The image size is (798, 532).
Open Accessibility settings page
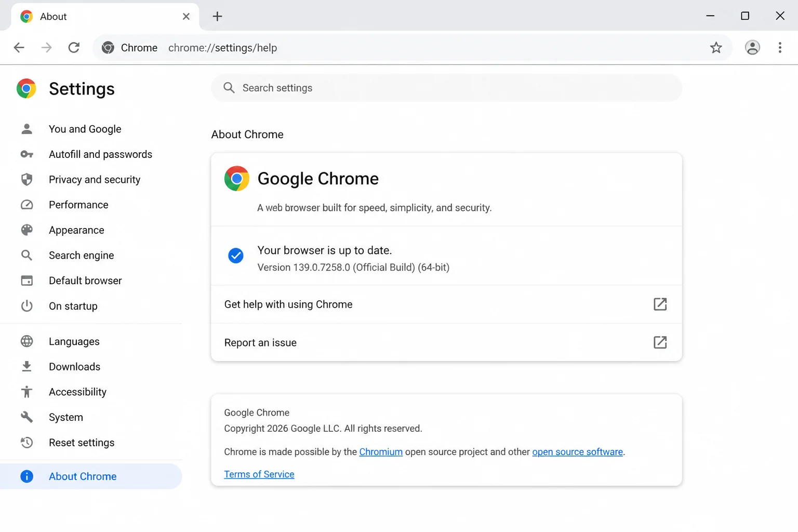tap(77, 392)
